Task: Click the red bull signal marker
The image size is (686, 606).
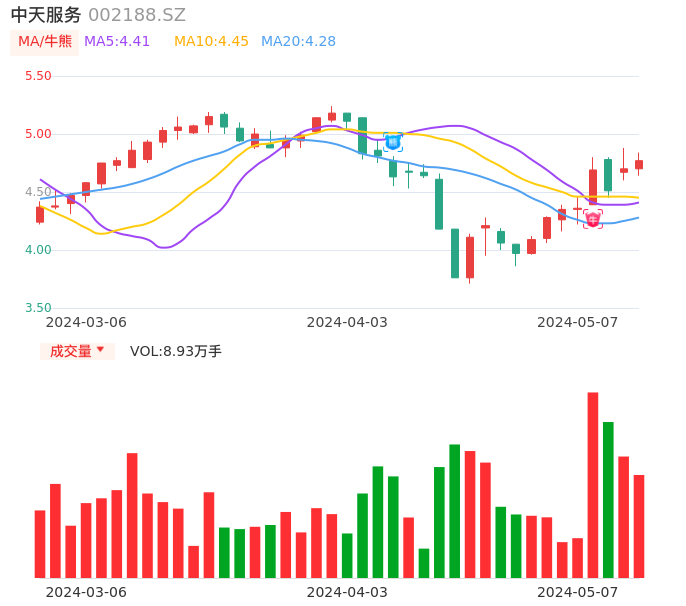Action: (x=593, y=219)
